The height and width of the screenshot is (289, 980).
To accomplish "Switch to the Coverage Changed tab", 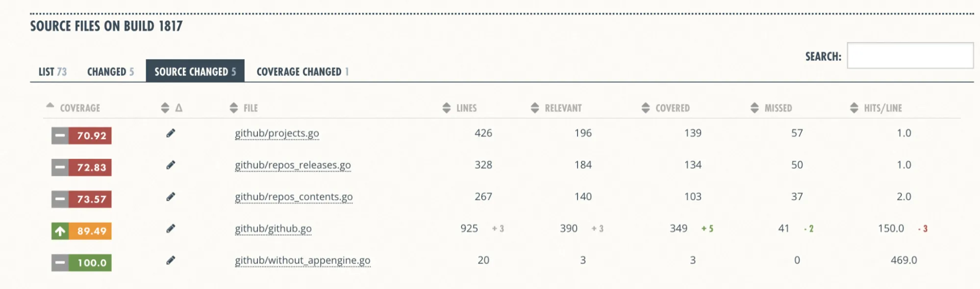I will 302,72.
